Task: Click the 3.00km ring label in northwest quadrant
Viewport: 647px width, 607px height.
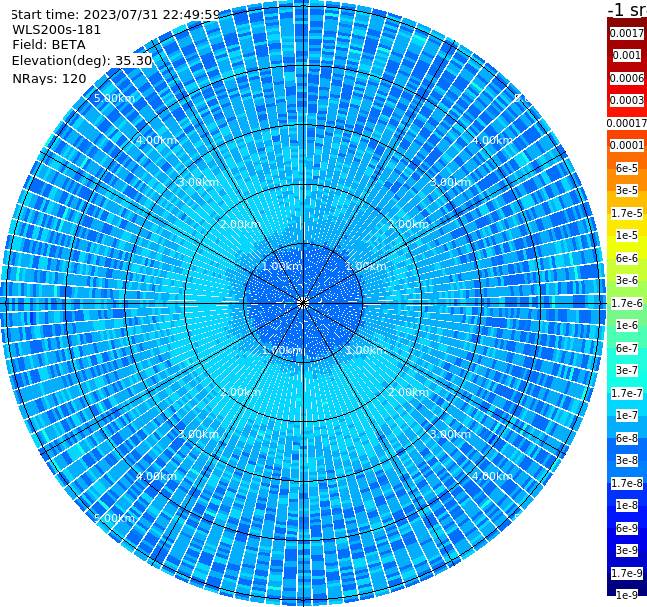Action: [198, 182]
